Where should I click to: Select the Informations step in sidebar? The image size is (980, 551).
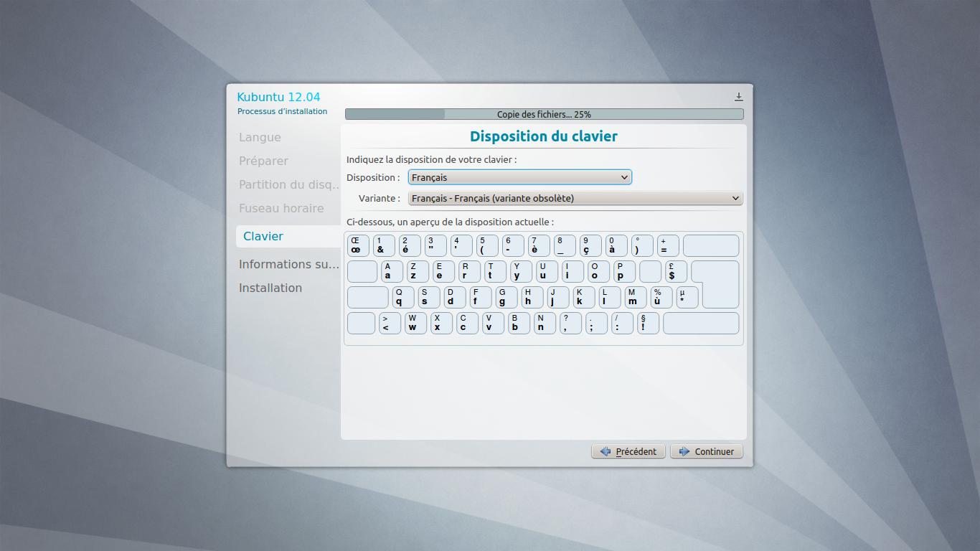point(289,264)
